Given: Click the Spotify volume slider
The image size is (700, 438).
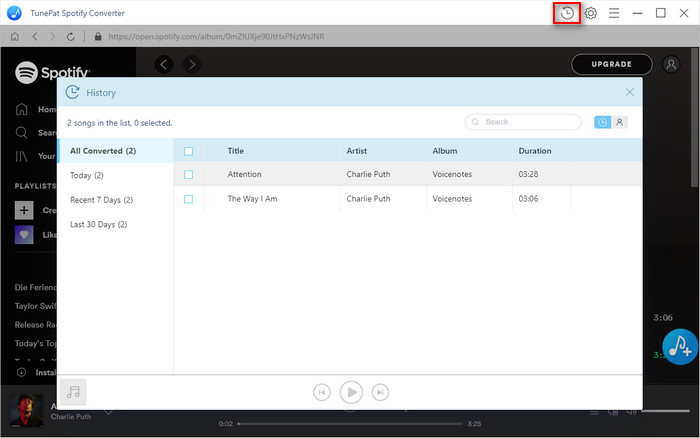Looking at the screenshot, I should point(666,411).
